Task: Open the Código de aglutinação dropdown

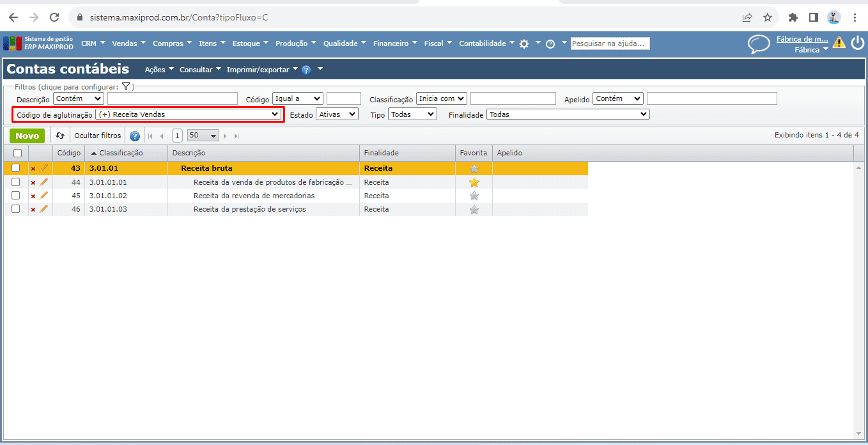Action: pyautogui.click(x=189, y=114)
